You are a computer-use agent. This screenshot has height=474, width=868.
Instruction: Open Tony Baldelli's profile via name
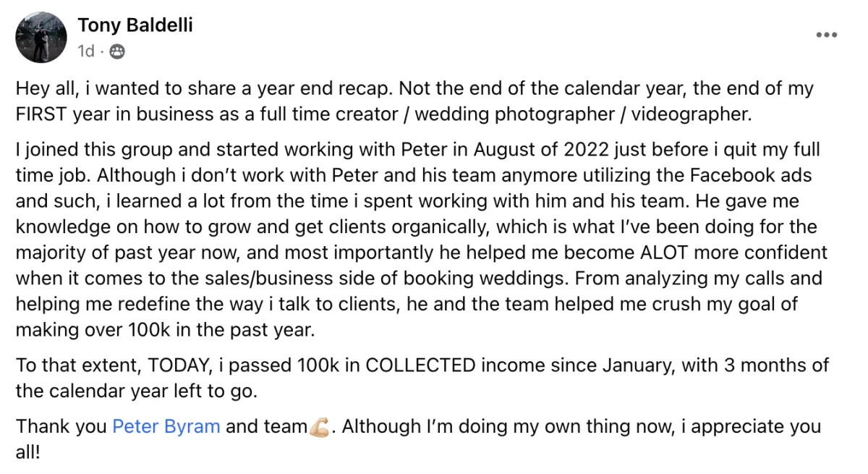click(135, 26)
